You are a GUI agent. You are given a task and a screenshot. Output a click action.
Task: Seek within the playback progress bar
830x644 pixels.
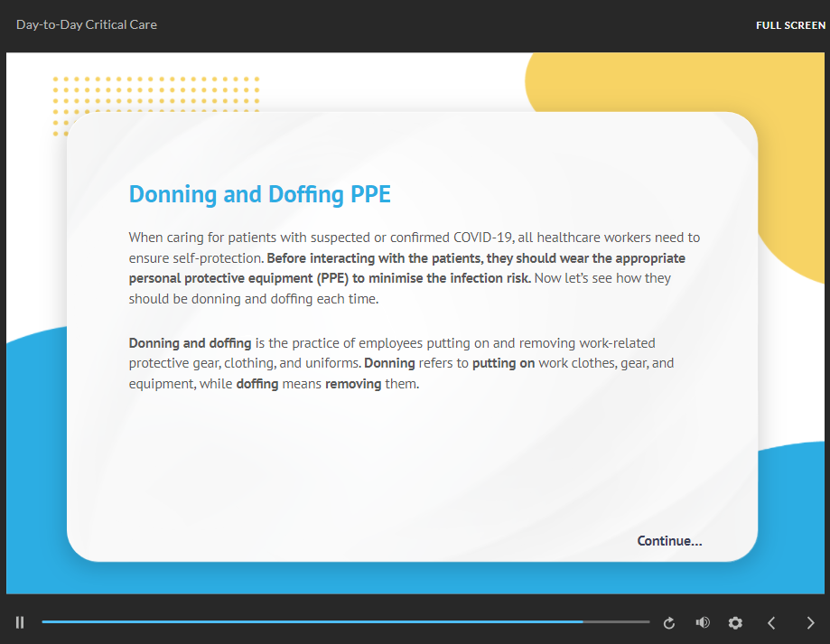(x=346, y=622)
